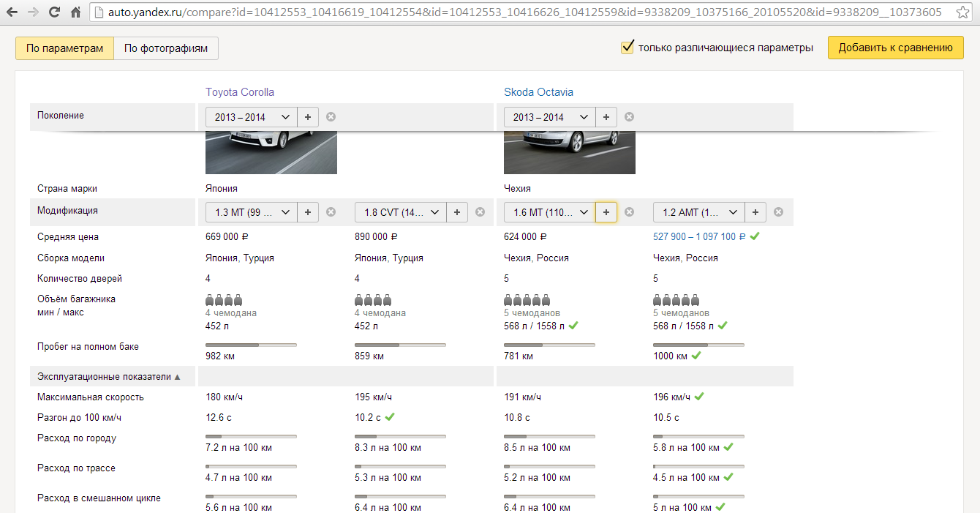This screenshot has width=980, height=513.
Task: Click the 'Сборка модели' row label
Action: click(71, 258)
